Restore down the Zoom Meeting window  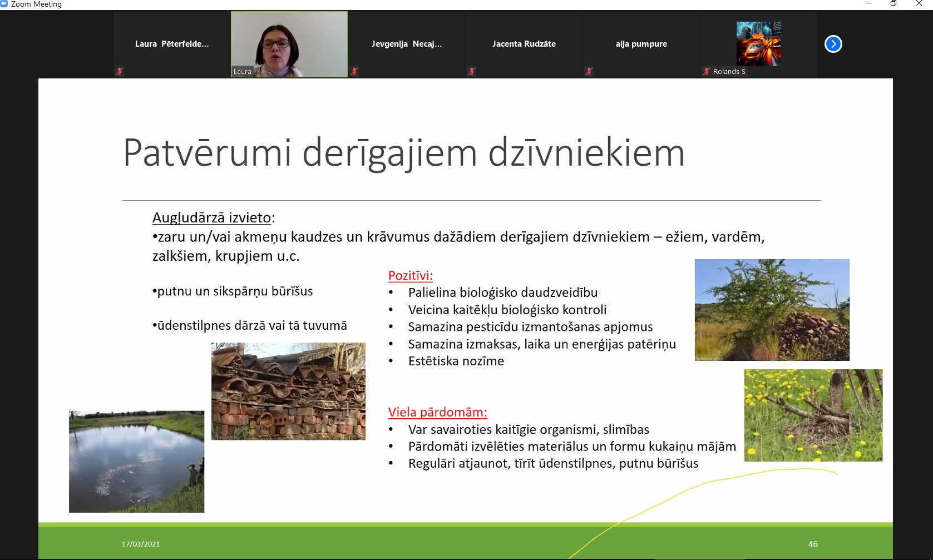click(x=893, y=4)
